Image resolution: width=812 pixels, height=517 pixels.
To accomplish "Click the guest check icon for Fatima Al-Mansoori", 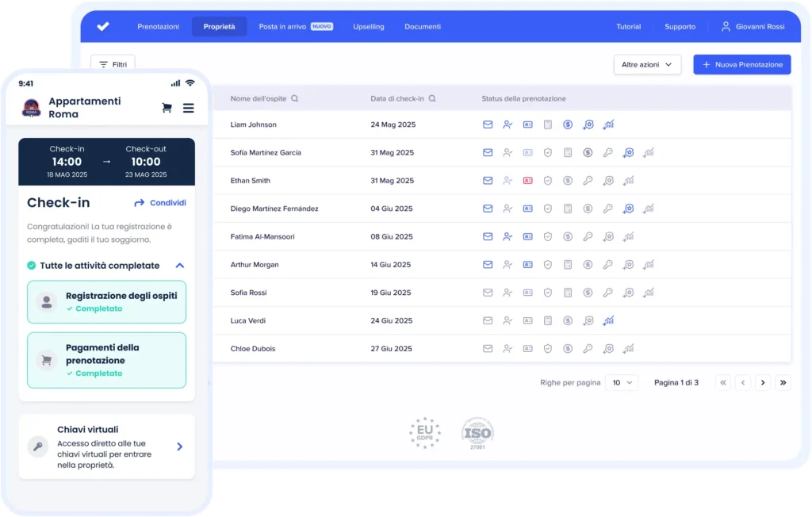I will (507, 236).
